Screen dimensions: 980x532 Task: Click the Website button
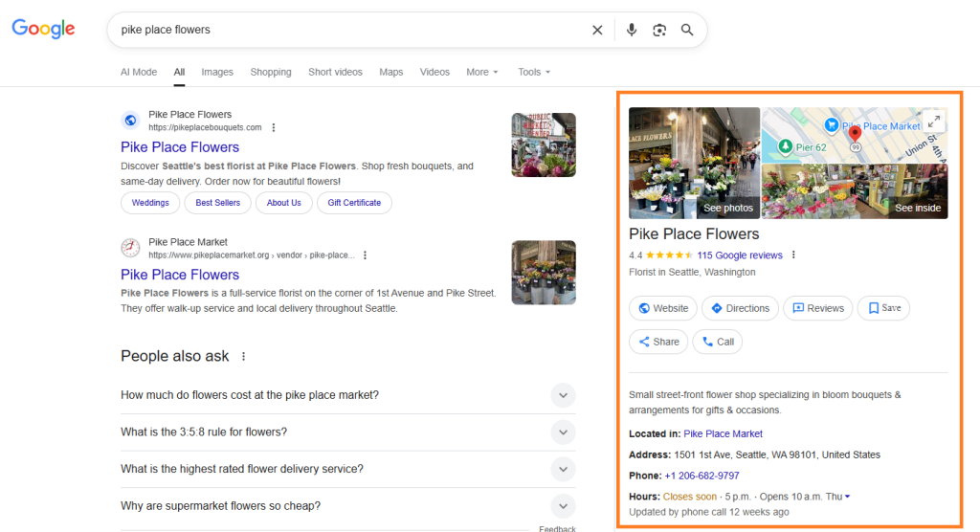click(x=663, y=308)
